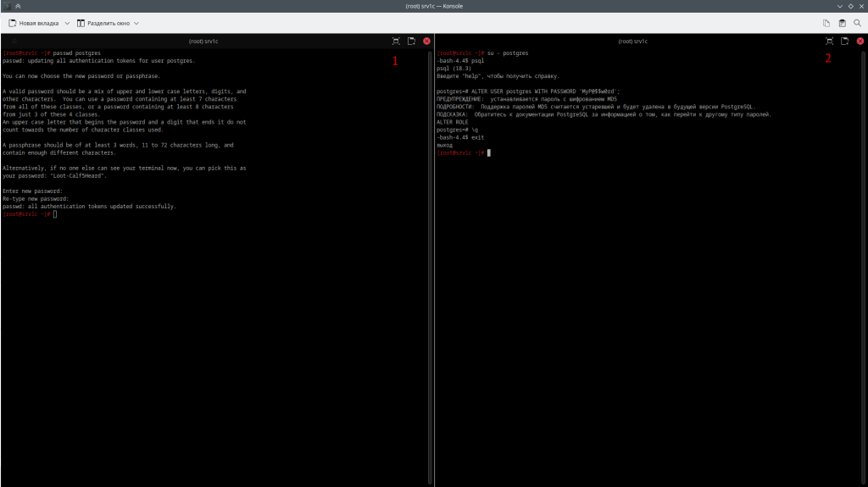Screen dimensions: 868x487
Task: Open the Konsole window menu icon in the title bar
Action: pos(6,6)
